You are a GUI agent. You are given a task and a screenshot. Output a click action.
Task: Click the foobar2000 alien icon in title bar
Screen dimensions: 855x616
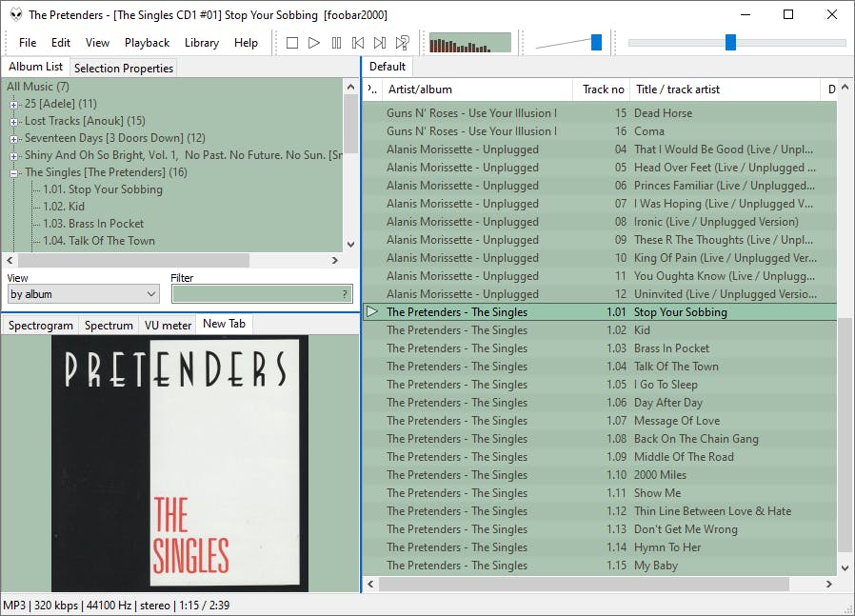point(16,14)
